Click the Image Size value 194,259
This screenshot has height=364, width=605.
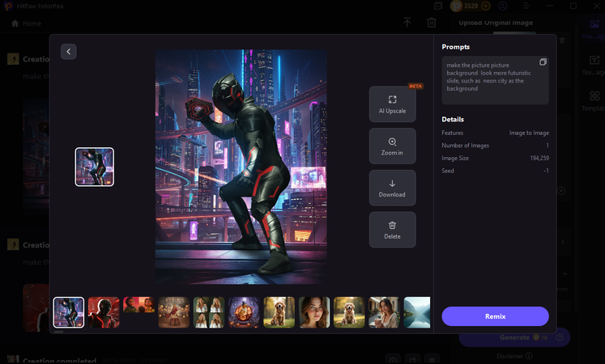tap(539, 158)
